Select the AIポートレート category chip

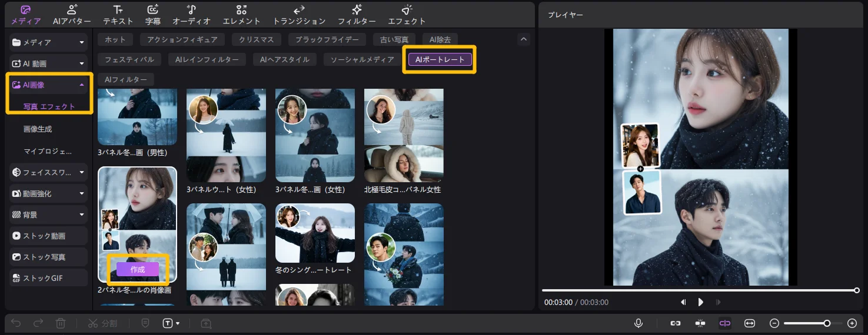tap(440, 59)
